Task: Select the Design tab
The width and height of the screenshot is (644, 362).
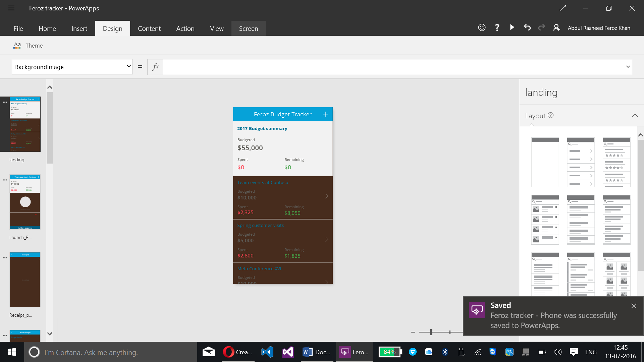Action: (x=112, y=28)
